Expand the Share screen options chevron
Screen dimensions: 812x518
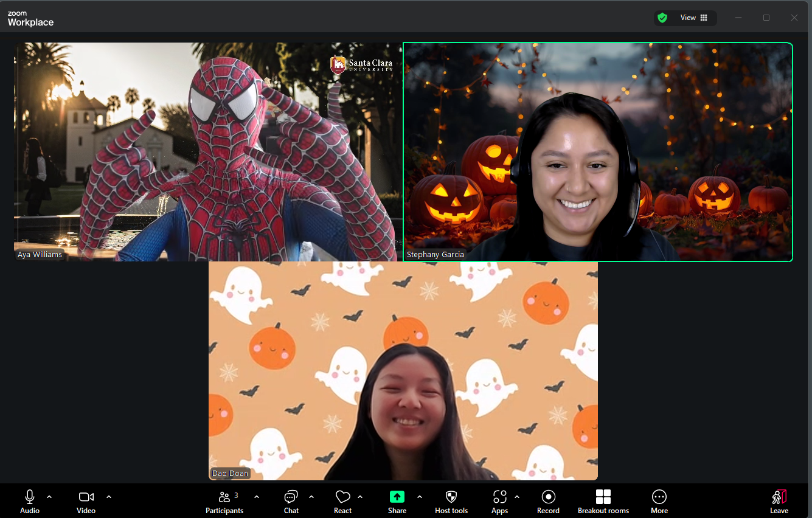click(x=419, y=496)
